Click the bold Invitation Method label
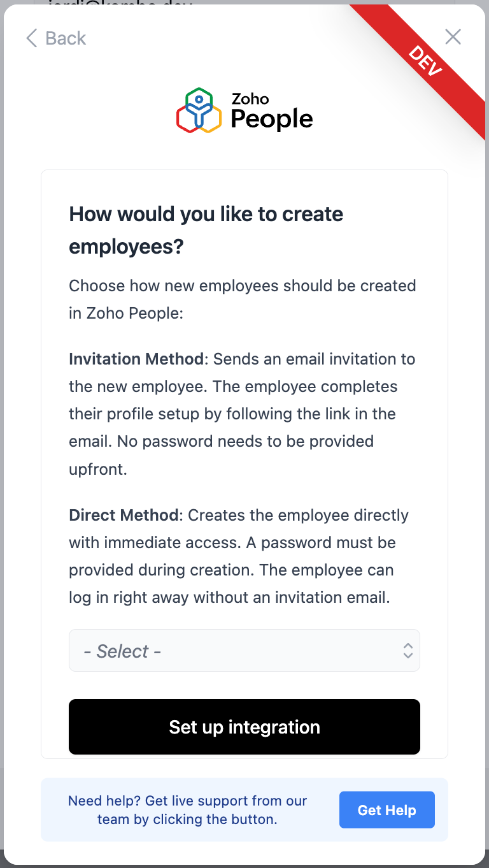The image size is (489, 868). tap(136, 359)
